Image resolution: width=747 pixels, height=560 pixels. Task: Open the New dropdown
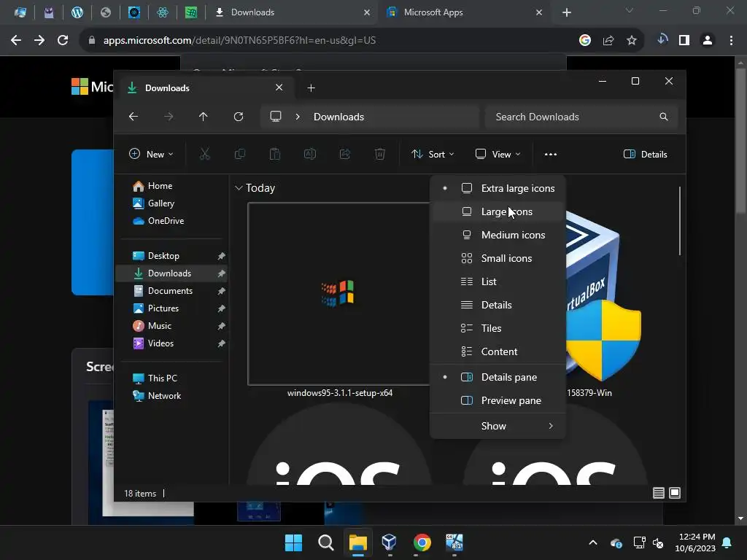(152, 154)
